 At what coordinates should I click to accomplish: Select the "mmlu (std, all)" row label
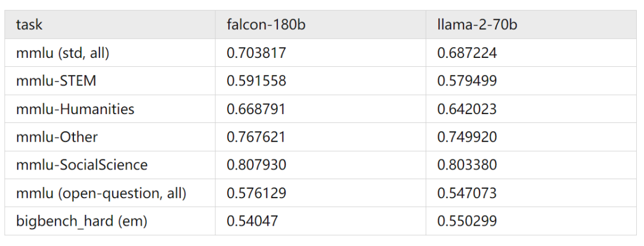[63, 53]
